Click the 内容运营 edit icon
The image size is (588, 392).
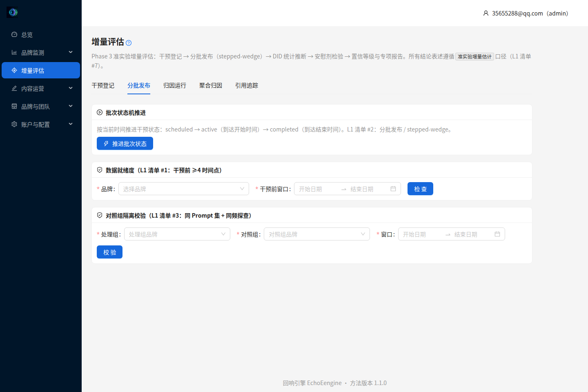pos(14,89)
